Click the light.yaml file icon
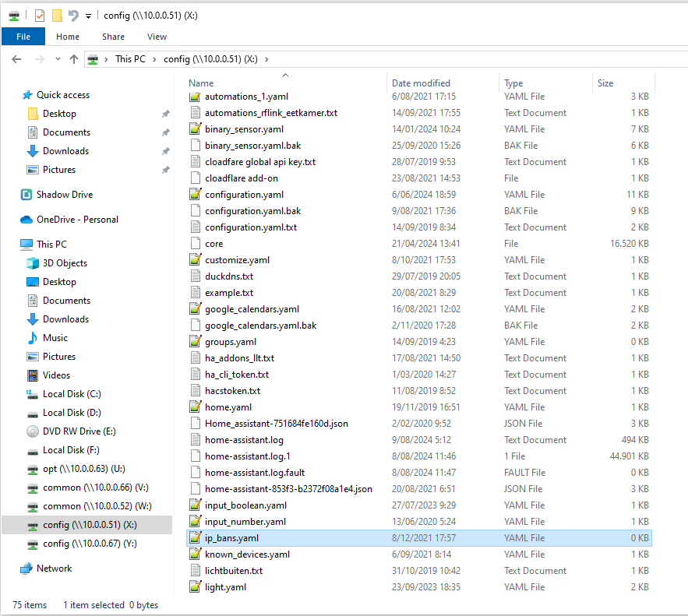This screenshot has width=688, height=616. tap(196, 586)
